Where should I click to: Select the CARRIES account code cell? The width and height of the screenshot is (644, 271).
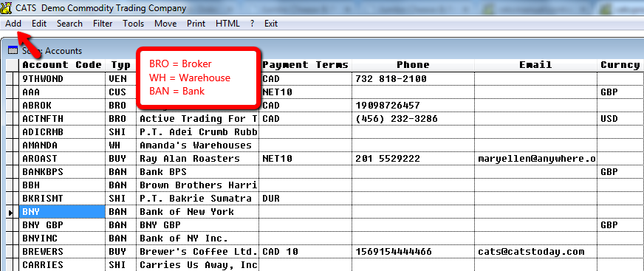pos(61,265)
